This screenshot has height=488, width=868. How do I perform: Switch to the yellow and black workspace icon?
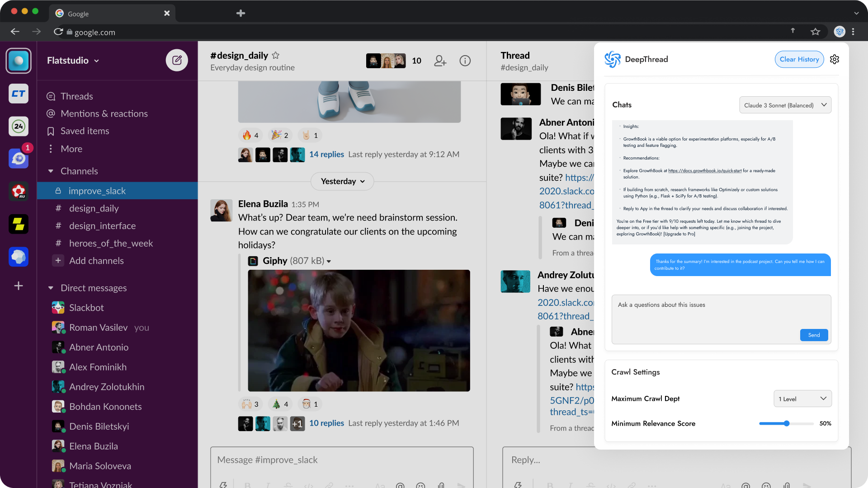click(19, 224)
